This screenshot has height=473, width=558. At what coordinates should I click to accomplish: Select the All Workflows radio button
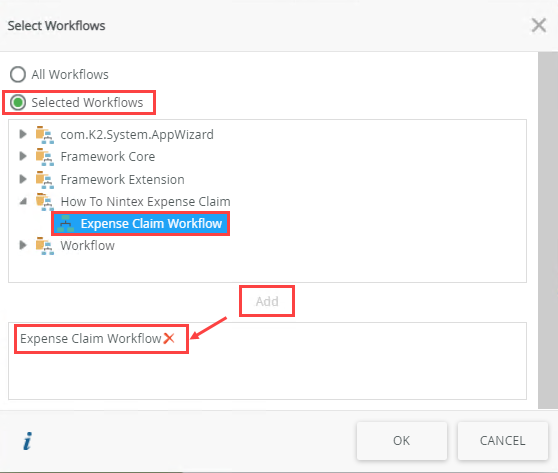pyautogui.click(x=18, y=74)
